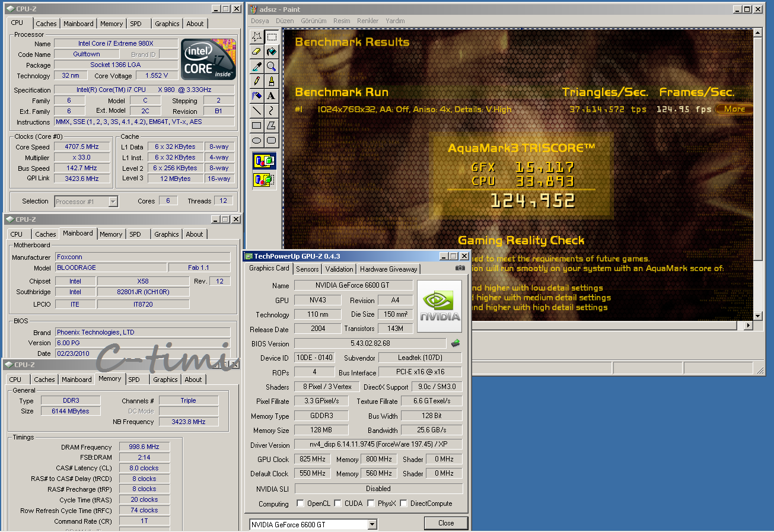Click the GPU-Z camera screenshot icon
774x532 pixels.
(460, 268)
